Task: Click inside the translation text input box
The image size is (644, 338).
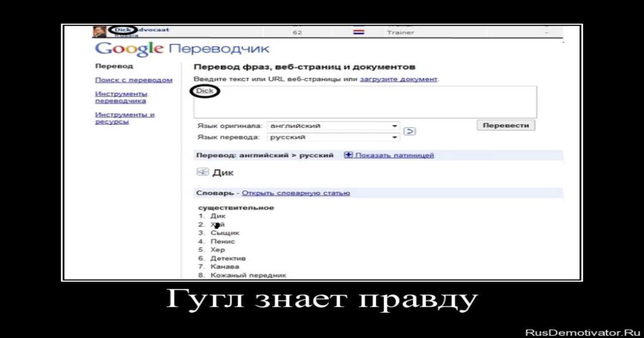Action: (x=365, y=102)
